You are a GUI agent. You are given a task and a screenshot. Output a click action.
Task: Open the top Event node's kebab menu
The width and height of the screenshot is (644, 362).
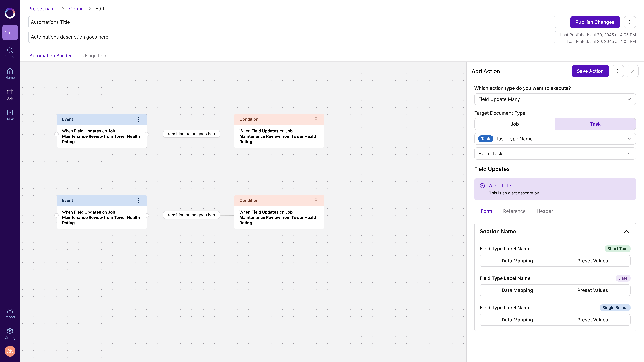pyautogui.click(x=139, y=119)
